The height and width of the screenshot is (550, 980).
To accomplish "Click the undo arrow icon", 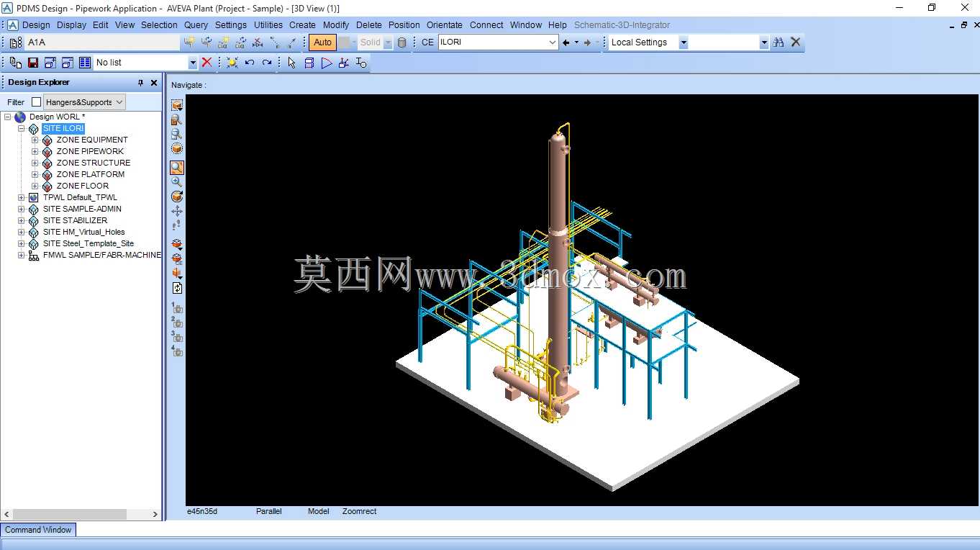I will [x=250, y=63].
